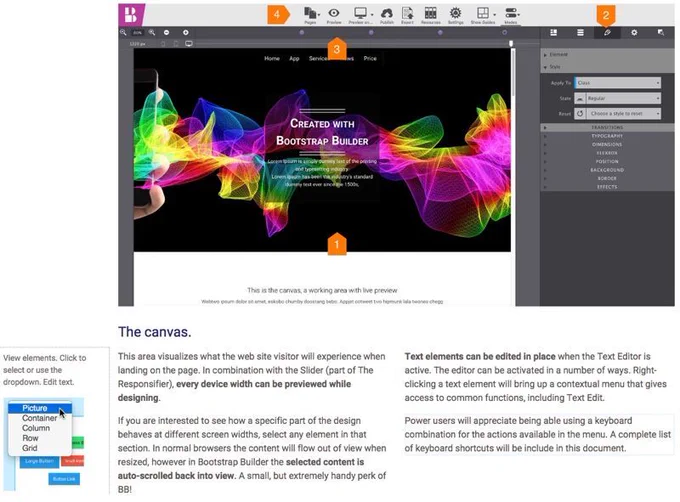Viewport: 680px width, 502px height.
Task: Click the red small button
Action: click(73, 461)
